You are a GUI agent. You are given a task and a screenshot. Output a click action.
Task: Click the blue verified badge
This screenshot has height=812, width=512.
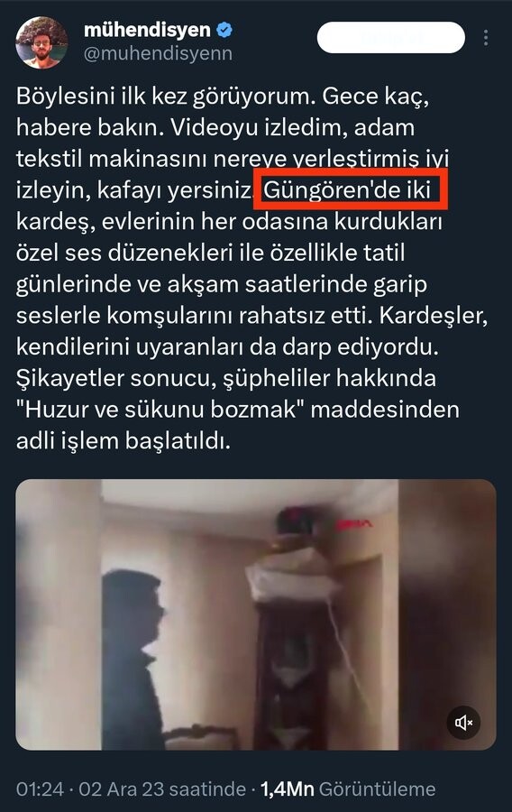click(x=224, y=30)
